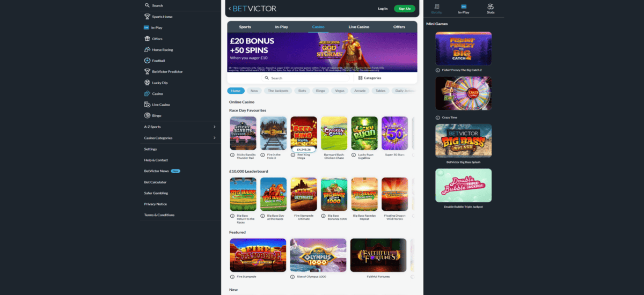Open the Offers top tab
The height and width of the screenshot is (295, 644).
coord(399,27)
